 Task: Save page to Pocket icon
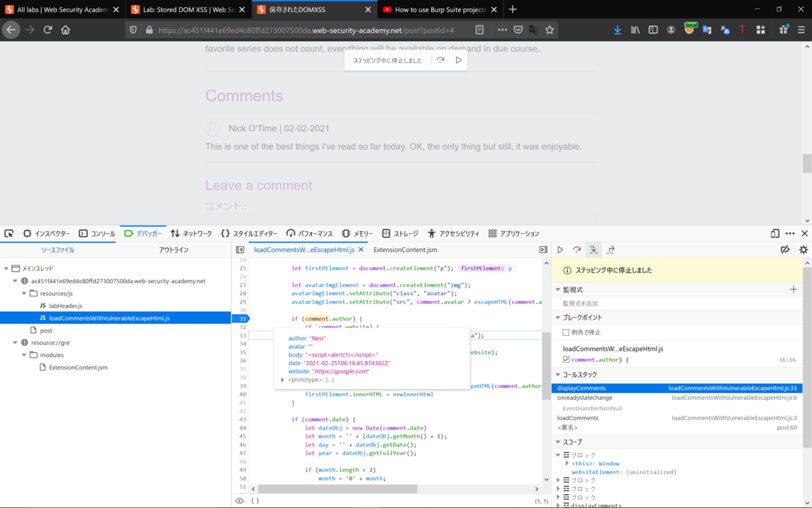[x=518, y=30]
